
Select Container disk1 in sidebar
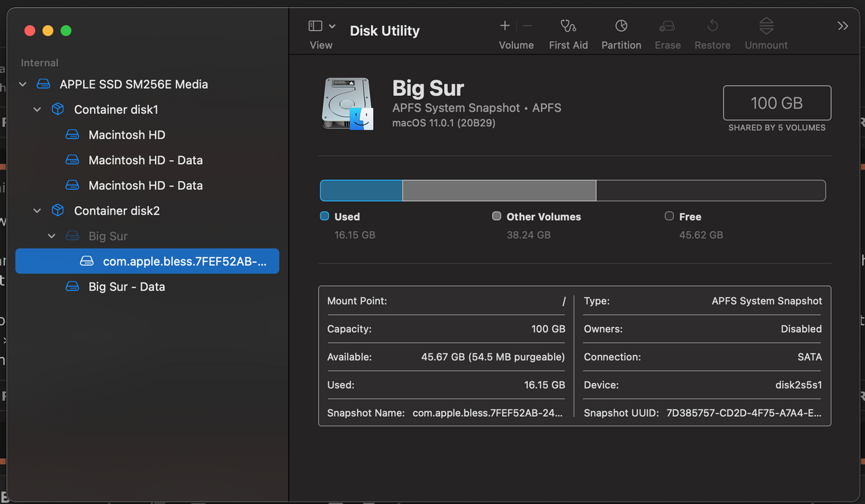tap(116, 109)
